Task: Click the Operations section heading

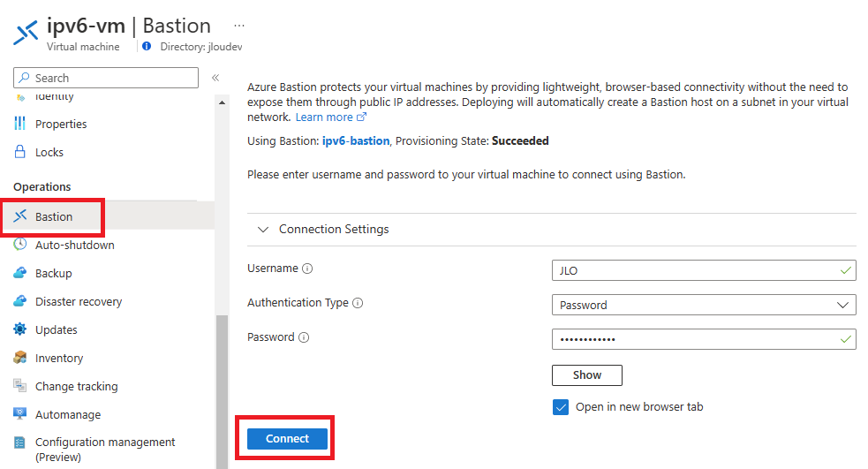Action: coord(42,186)
